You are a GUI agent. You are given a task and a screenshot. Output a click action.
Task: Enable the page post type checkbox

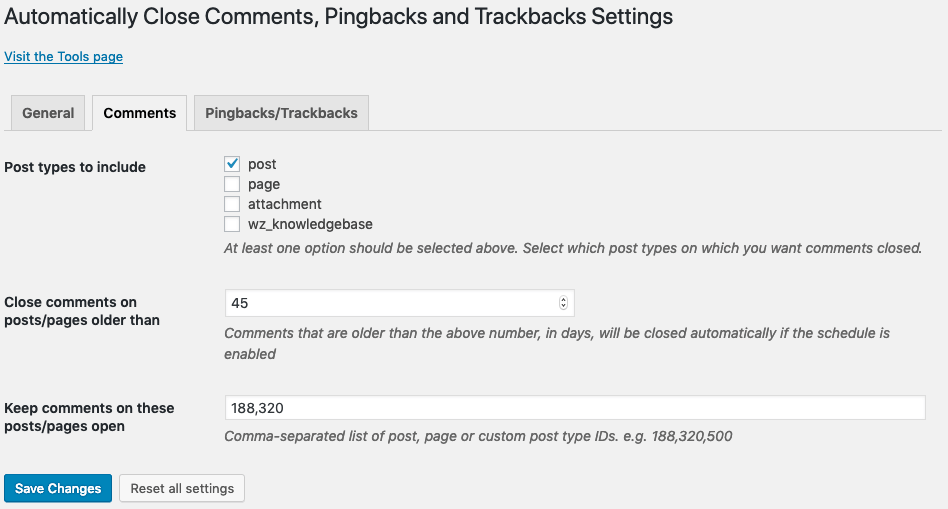coord(232,184)
